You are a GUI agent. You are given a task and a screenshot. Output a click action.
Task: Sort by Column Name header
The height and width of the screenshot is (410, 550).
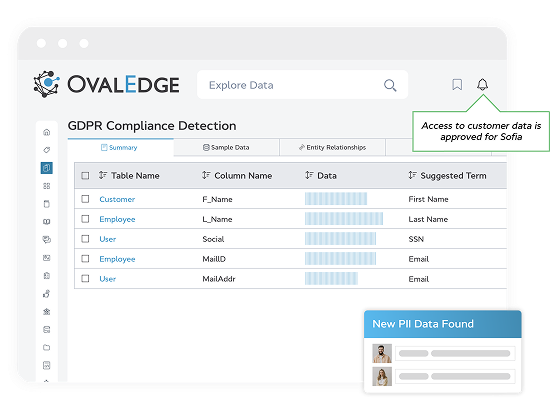pyautogui.click(x=237, y=175)
